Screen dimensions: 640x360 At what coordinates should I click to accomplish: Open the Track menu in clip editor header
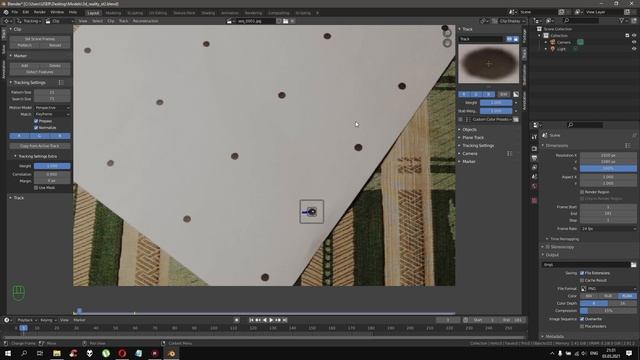click(x=123, y=21)
